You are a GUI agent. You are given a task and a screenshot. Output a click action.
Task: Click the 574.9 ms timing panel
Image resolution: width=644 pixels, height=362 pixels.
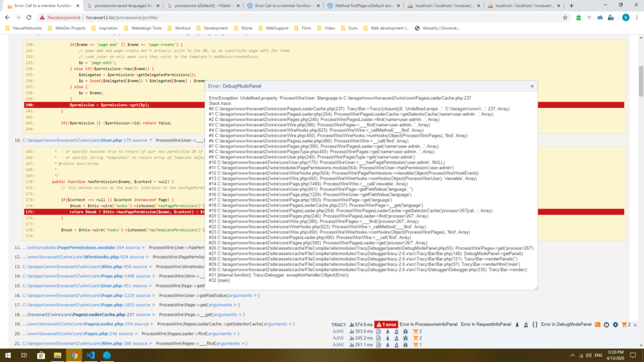pyautogui.click(x=361, y=325)
